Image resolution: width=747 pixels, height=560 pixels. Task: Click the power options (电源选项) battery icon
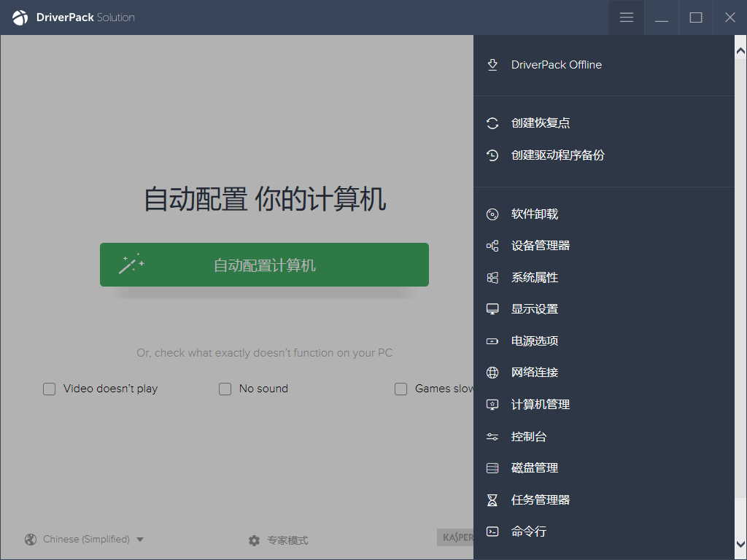point(492,341)
